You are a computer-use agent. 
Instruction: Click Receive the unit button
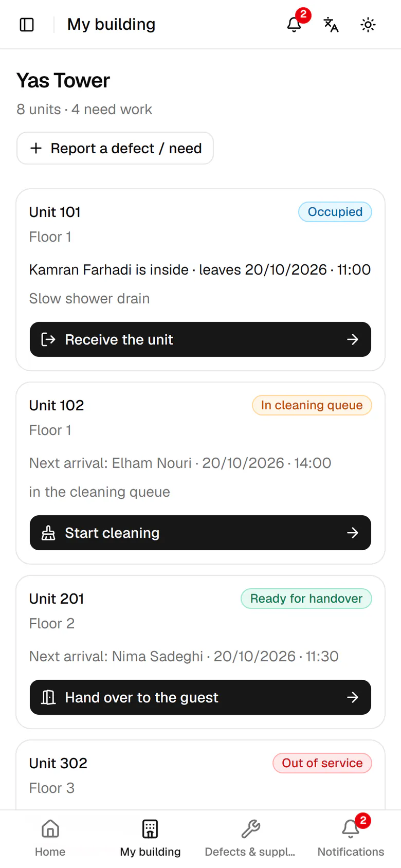tap(200, 339)
